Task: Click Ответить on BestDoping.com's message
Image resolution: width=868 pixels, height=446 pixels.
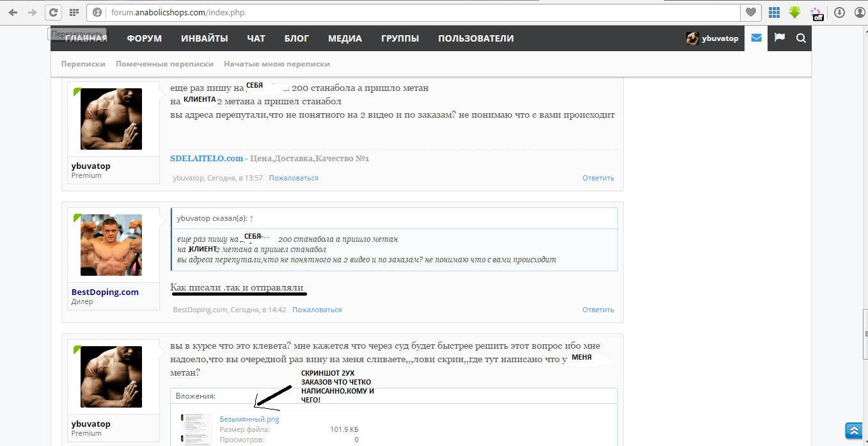Action: (598, 310)
